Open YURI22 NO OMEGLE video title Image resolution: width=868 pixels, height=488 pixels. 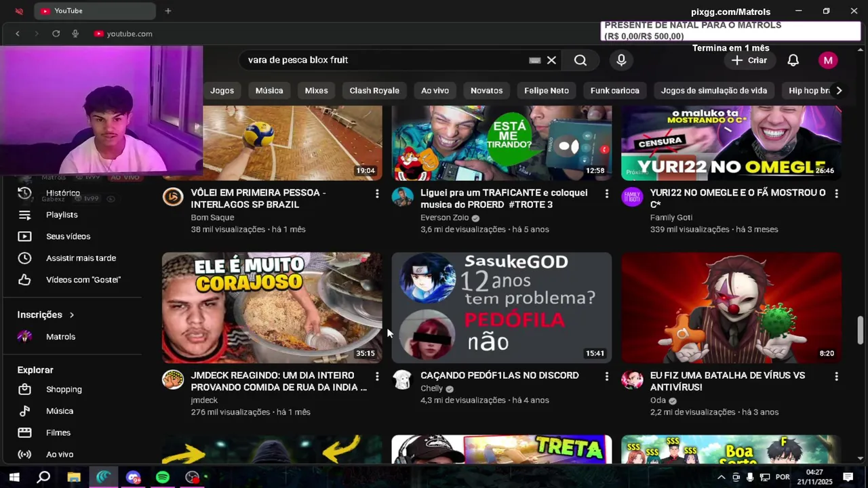[x=738, y=199]
